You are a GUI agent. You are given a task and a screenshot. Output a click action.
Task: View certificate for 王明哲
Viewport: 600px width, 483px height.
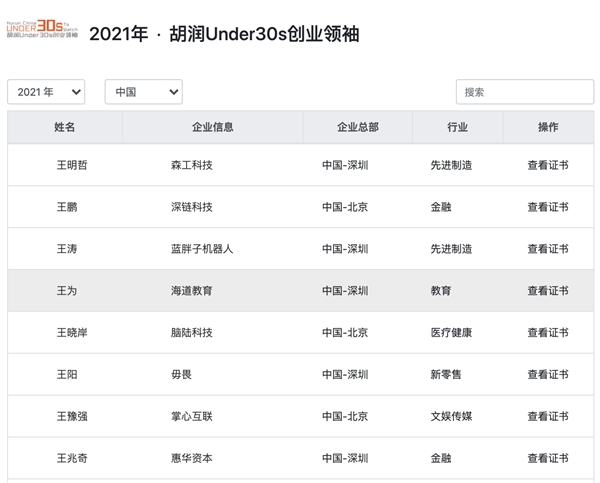click(548, 165)
